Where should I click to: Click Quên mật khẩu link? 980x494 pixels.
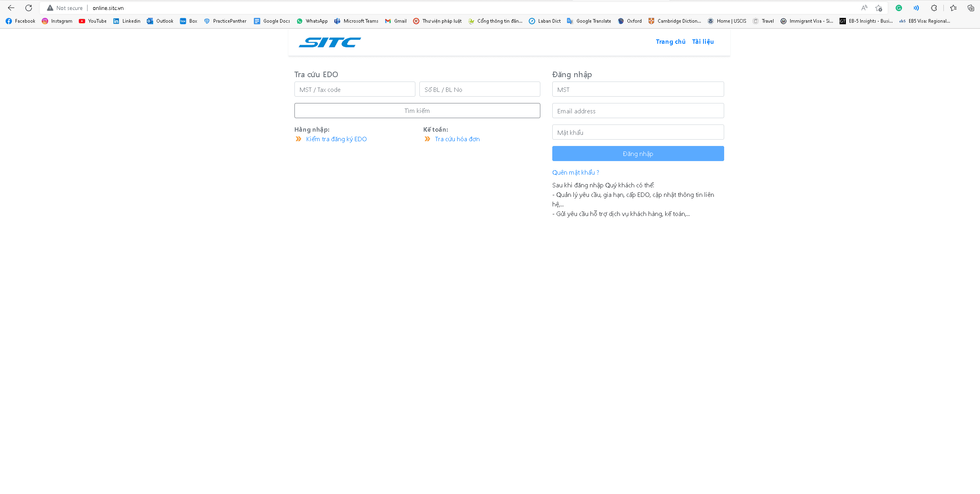[x=575, y=173]
